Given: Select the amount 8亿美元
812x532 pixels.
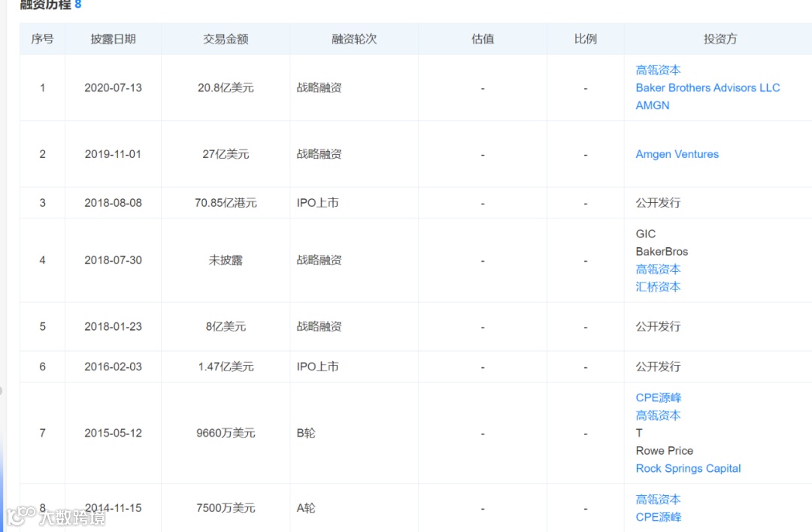Looking at the screenshot, I should (226, 326).
